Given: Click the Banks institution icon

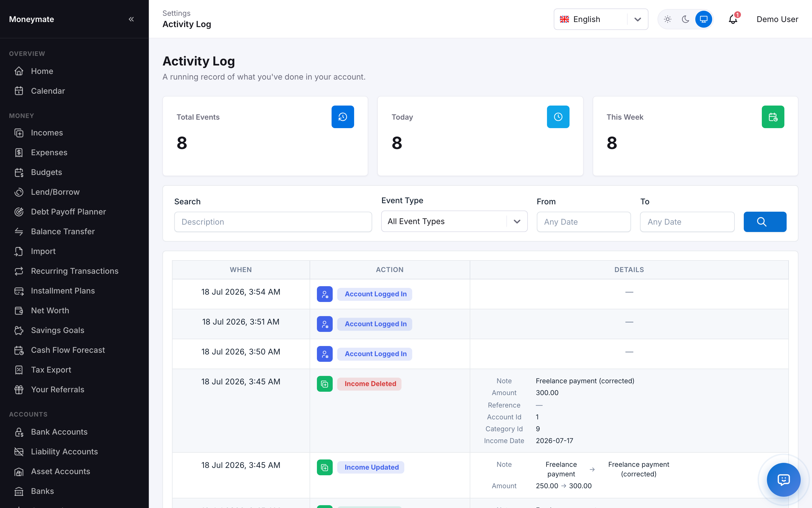Looking at the screenshot, I should (x=19, y=491).
